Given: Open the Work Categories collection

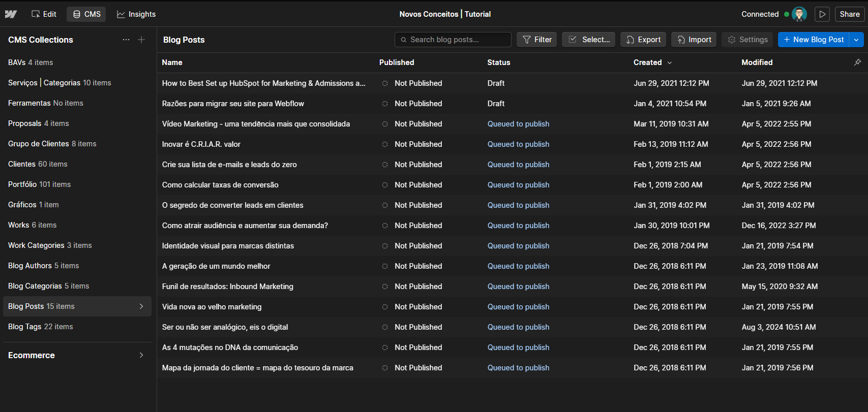Looking at the screenshot, I should point(77,245).
